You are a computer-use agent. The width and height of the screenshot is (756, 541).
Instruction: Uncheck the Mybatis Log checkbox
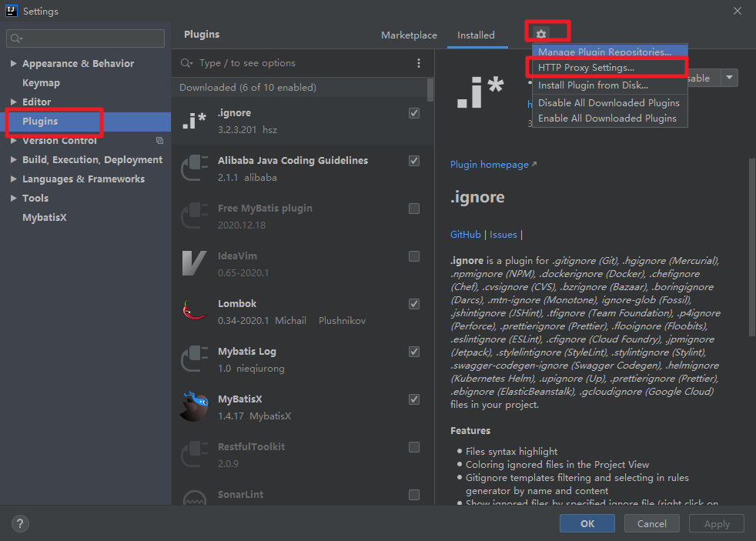tap(414, 352)
